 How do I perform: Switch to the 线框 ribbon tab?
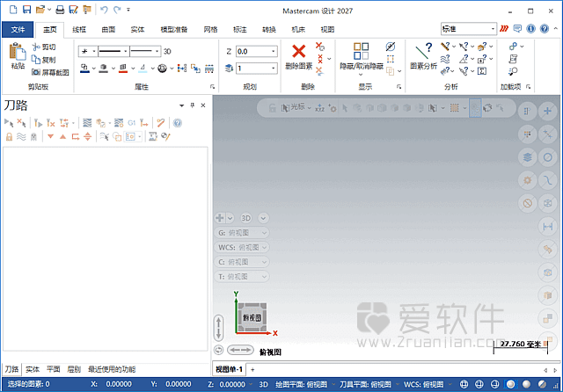(79, 29)
